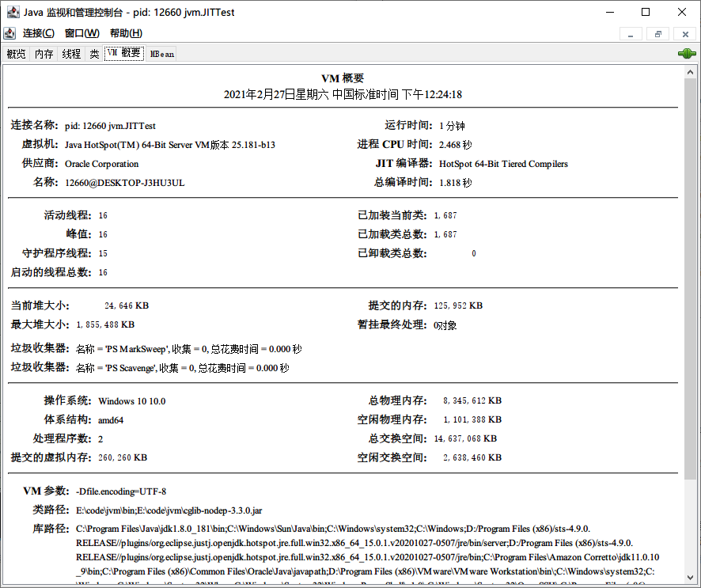Click the 12660@DESKTOP-J3HU3UL name value
Viewport: 701px width, 588px height.
[x=125, y=183]
